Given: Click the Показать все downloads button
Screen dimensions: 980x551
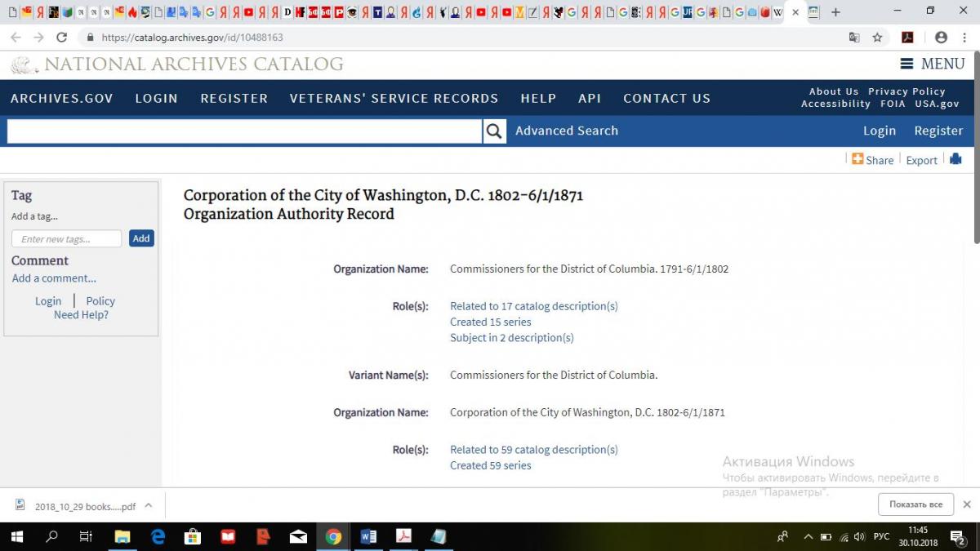Looking at the screenshot, I should click(915, 504).
